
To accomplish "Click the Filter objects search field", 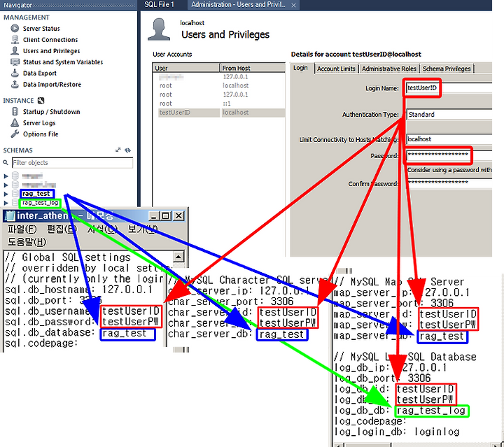I will [72, 163].
